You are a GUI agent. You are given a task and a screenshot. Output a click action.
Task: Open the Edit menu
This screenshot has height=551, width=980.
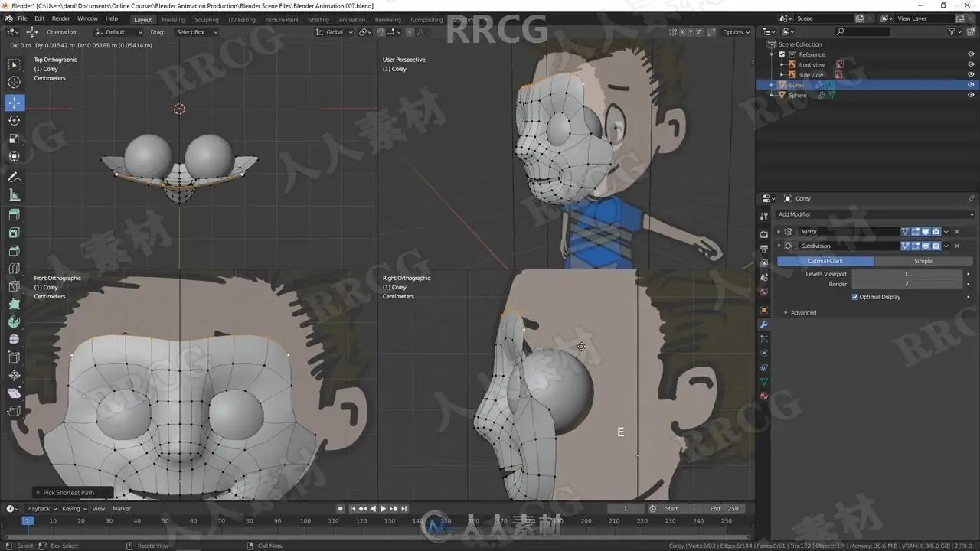click(x=39, y=18)
